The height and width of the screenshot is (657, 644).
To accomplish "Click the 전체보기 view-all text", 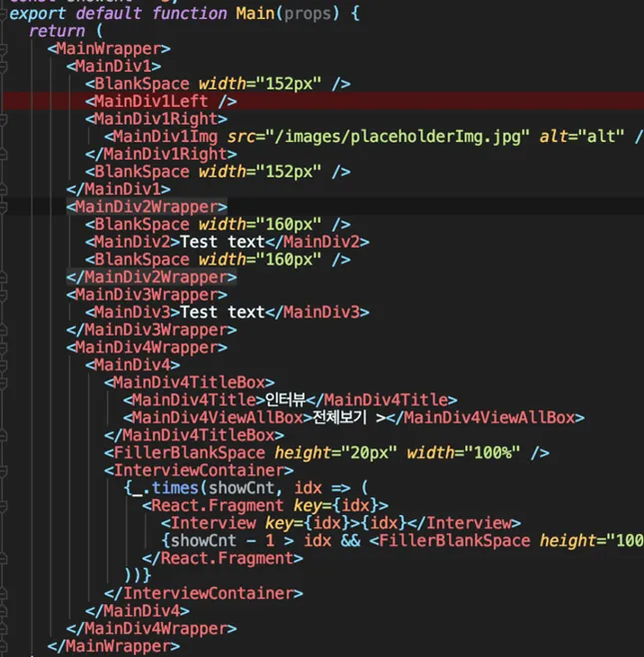I will (346, 417).
